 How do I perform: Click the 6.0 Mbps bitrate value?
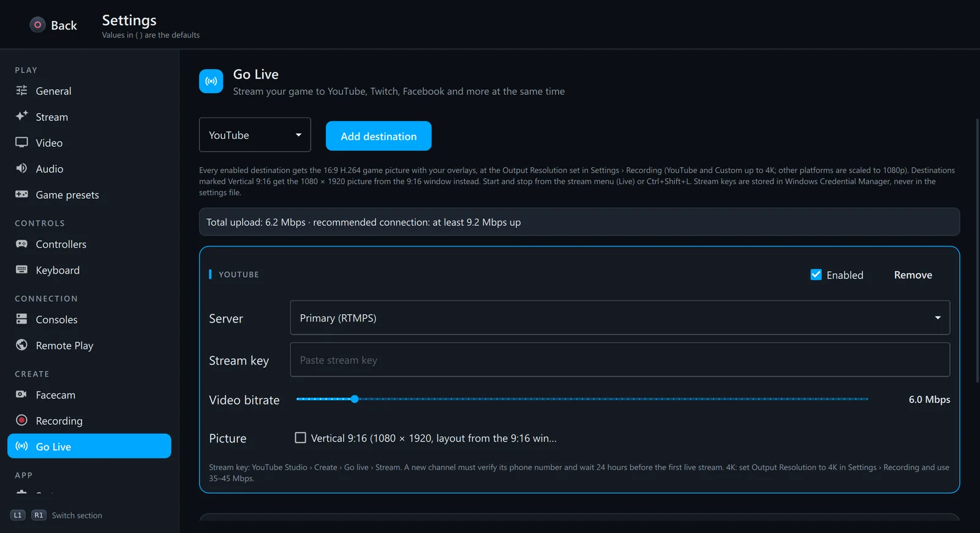click(929, 400)
